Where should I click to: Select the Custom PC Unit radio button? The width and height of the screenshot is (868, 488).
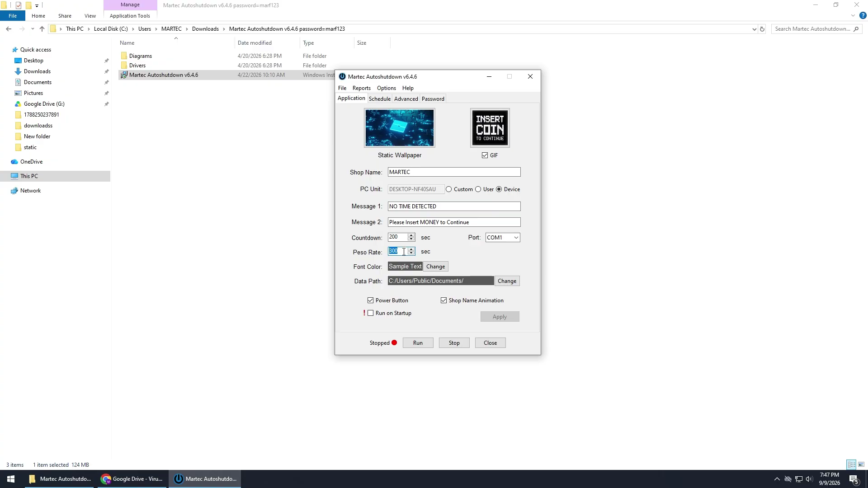pyautogui.click(x=448, y=189)
